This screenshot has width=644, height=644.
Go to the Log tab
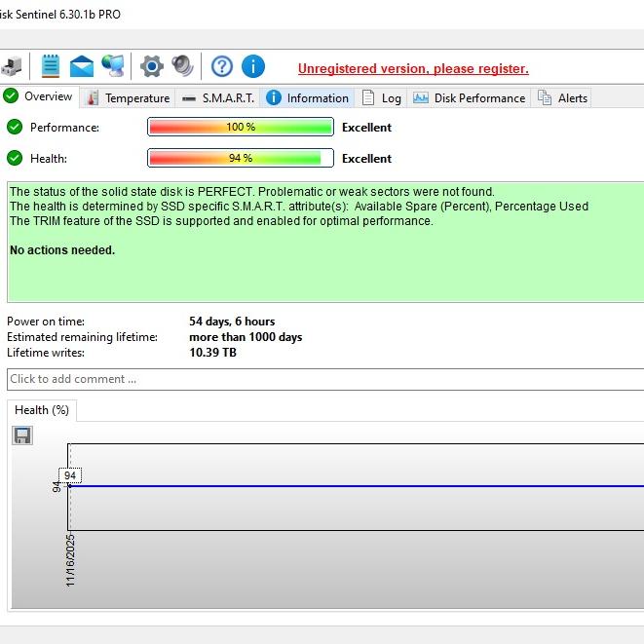click(x=382, y=97)
